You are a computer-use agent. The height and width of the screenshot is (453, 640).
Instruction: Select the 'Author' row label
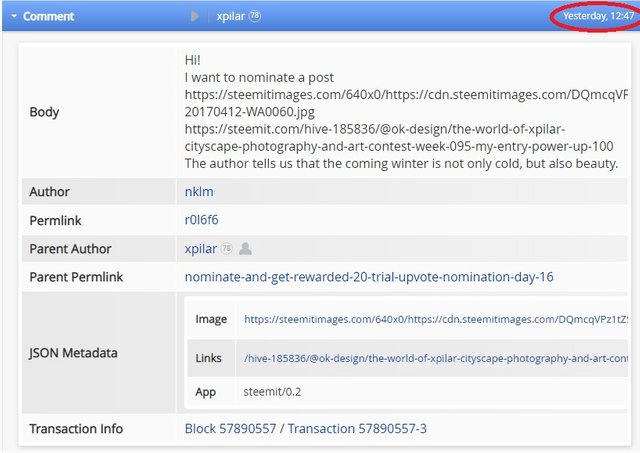[49, 191]
